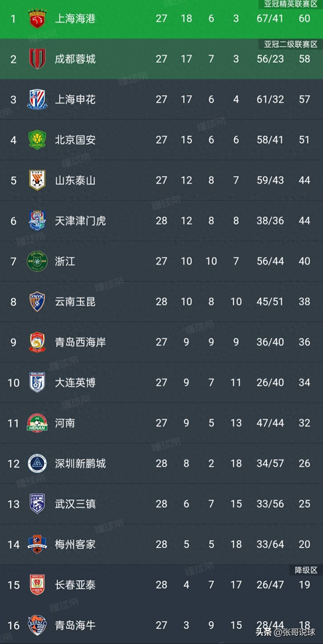Click the Tianjin Jinmen Tiger (天津津门虎) crest
The width and height of the screenshot is (323, 644).
[37, 221]
